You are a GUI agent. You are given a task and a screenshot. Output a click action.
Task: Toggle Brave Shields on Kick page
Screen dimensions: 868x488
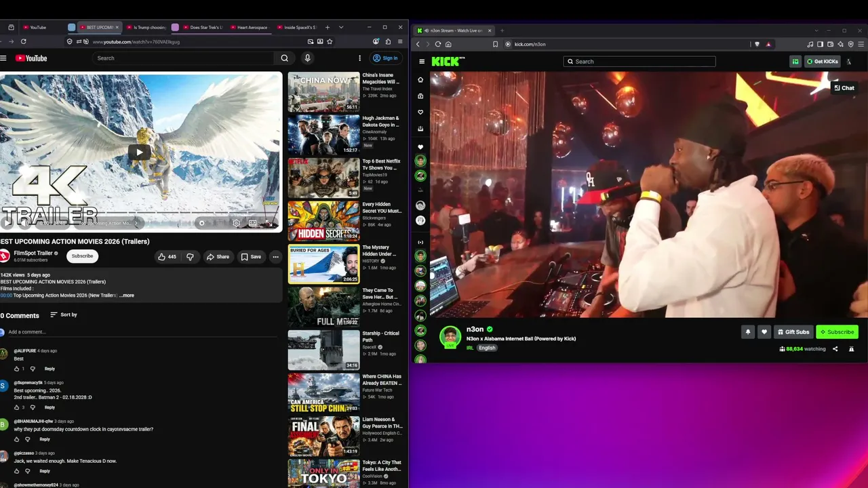pyautogui.click(x=757, y=44)
